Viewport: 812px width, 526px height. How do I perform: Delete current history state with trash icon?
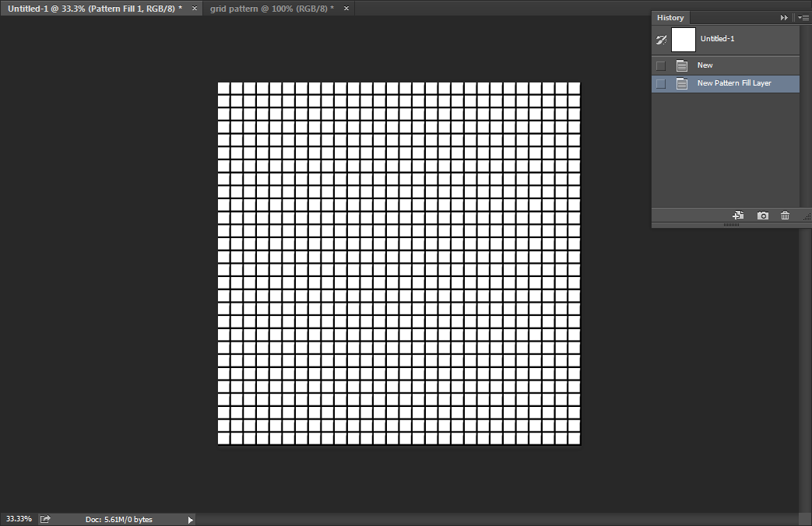pos(785,216)
